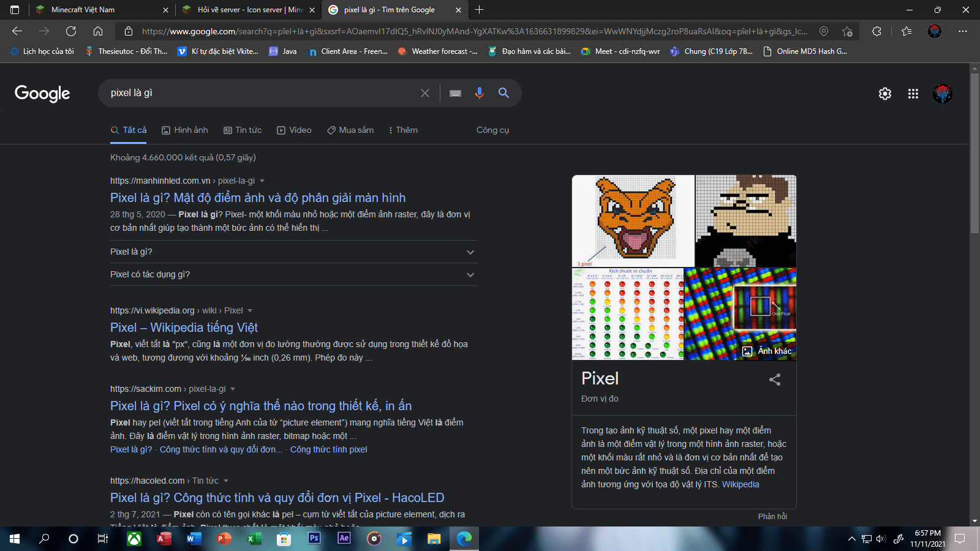980x551 pixels.
Task: Share the Pixel knowledge panel
Action: click(x=775, y=380)
